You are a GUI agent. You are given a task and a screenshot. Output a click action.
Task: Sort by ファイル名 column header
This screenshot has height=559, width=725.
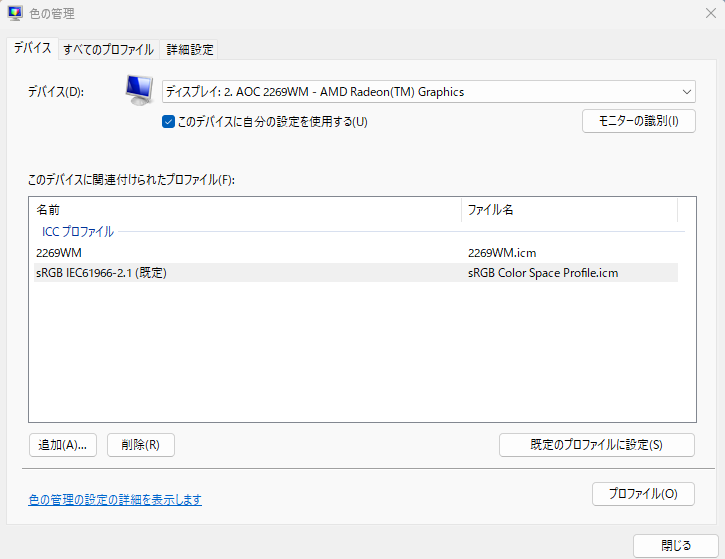(569, 210)
